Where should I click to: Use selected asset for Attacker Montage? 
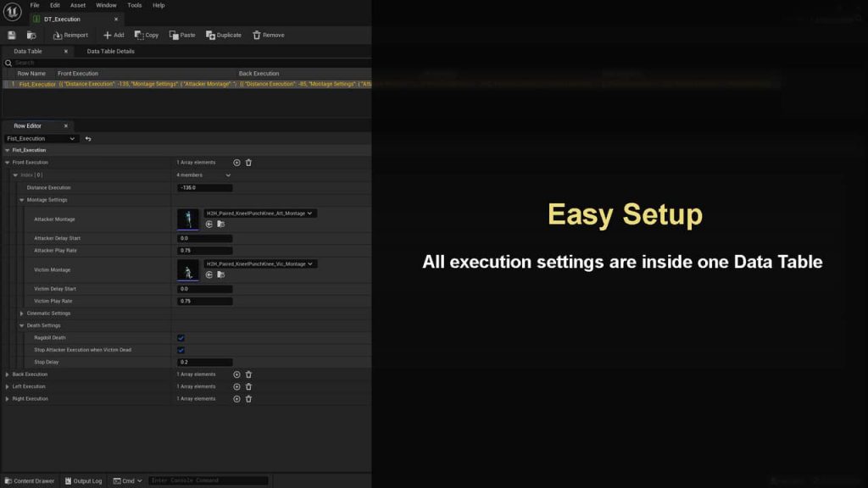[x=209, y=224]
